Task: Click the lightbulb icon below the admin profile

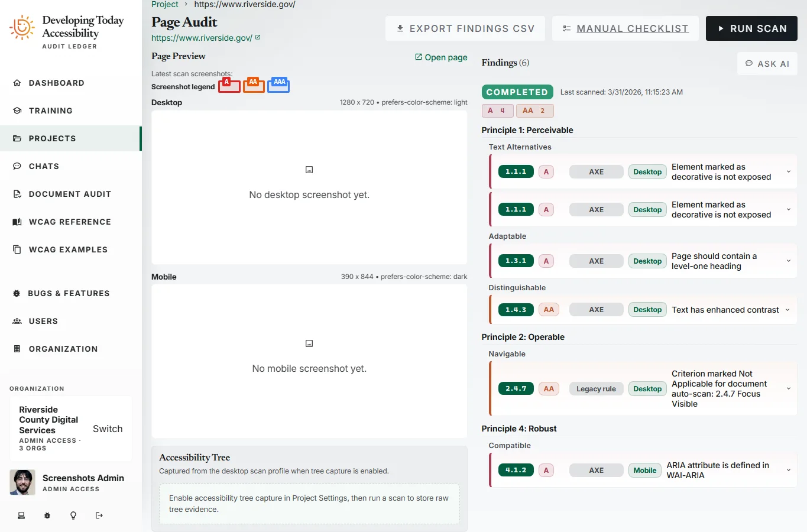Action: coord(73,515)
